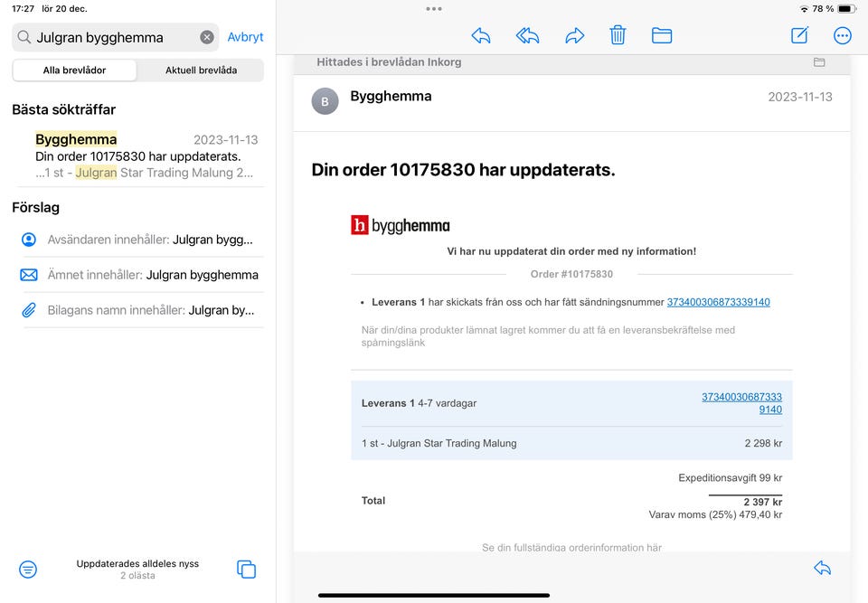This screenshot has width=868, height=603.
Task: Switch to Aktuell brevlåda tab
Action: click(201, 71)
